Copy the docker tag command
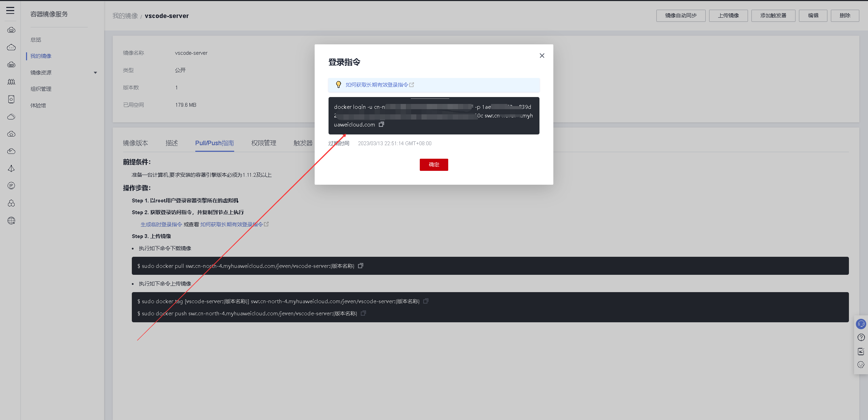Screen dimensions: 868x420 tap(426, 301)
